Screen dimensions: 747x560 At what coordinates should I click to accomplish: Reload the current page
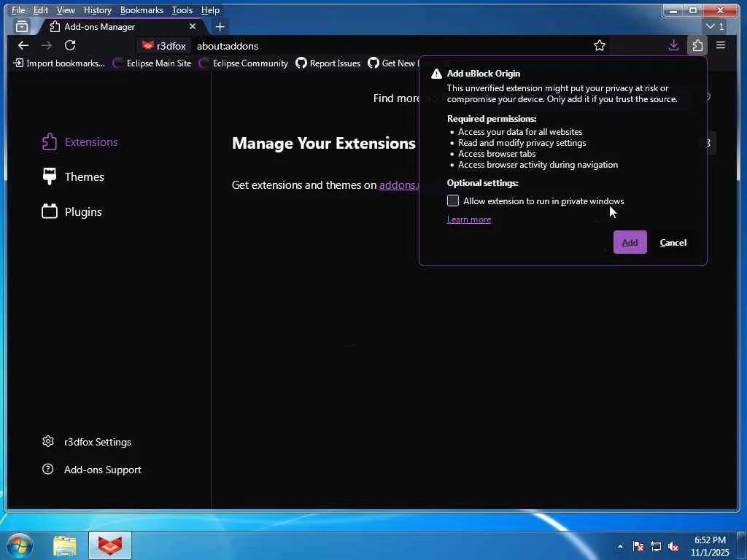coord(70,45)
